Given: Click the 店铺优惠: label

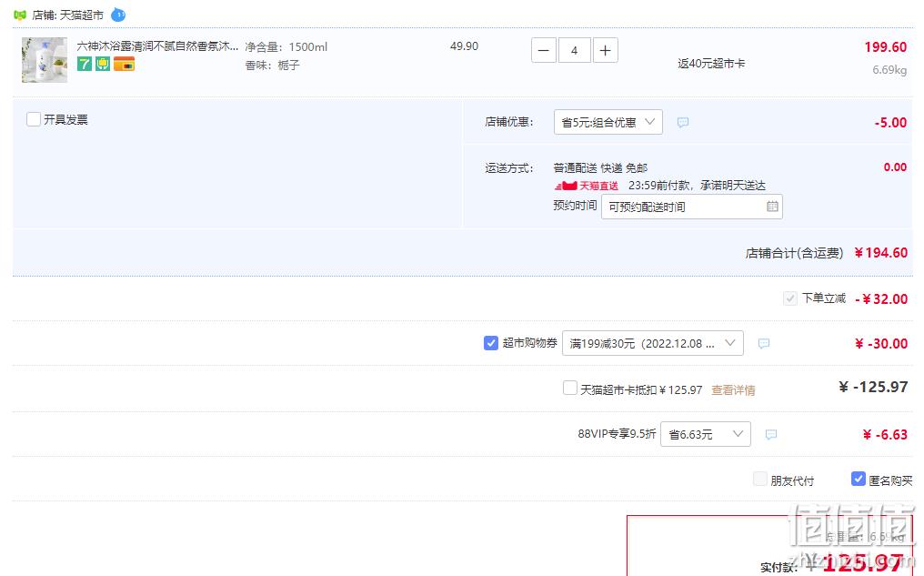Looking at the screenshot, I should pos(509,122).
